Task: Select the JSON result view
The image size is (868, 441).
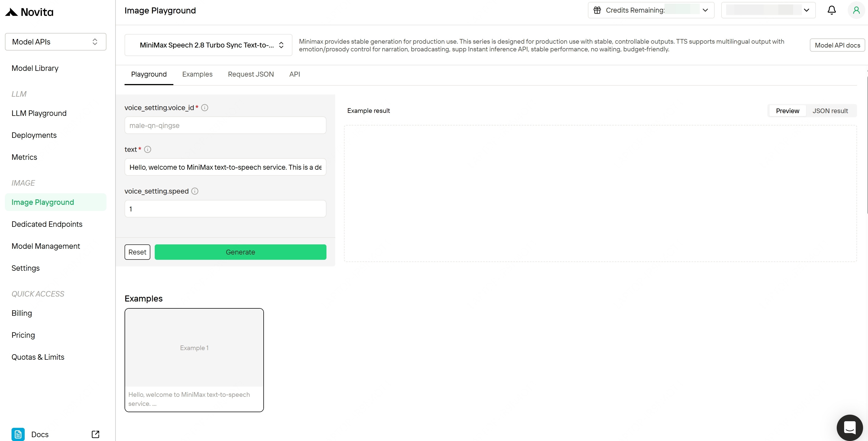Action: pos(830,111)
